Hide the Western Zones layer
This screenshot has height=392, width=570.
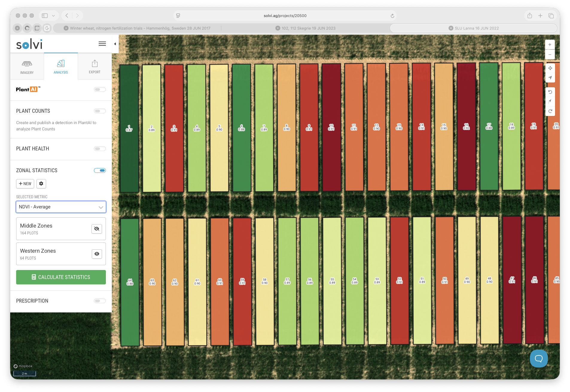(97, 254)
